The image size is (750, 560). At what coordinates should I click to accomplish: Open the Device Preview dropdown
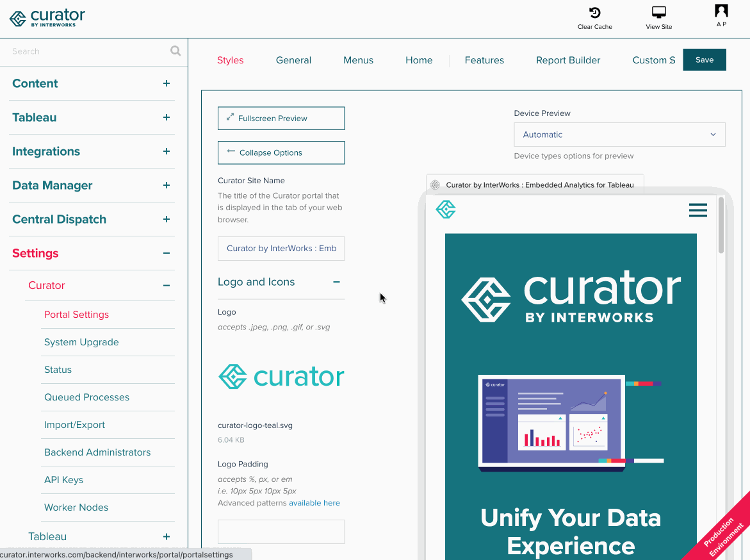click(619, 135)
